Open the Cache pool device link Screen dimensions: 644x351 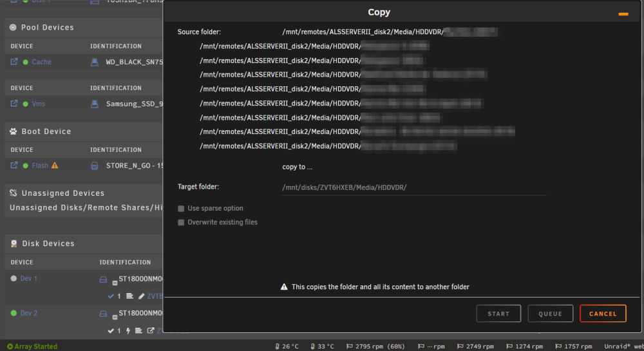pyautogui.click(x=41, y=62)
